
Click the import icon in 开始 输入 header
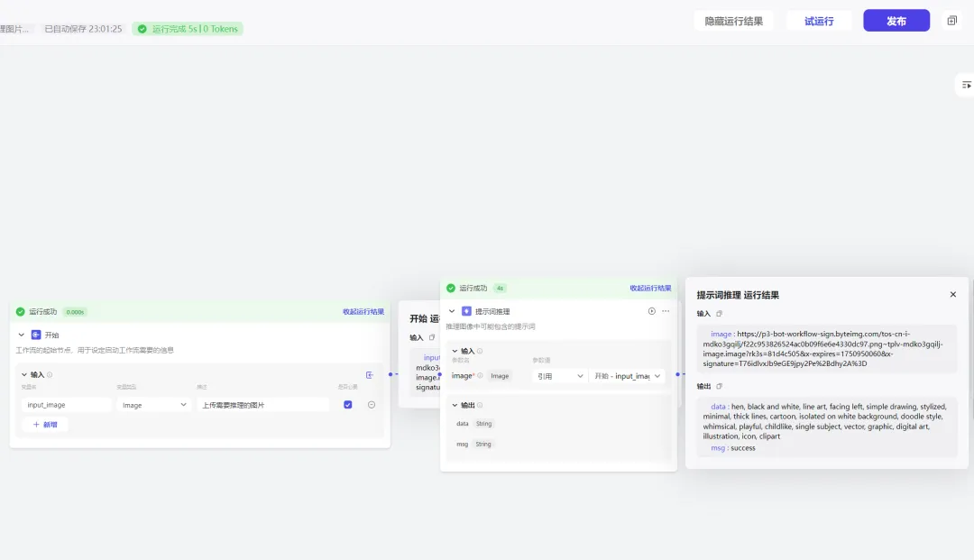(x=370, y=375)
